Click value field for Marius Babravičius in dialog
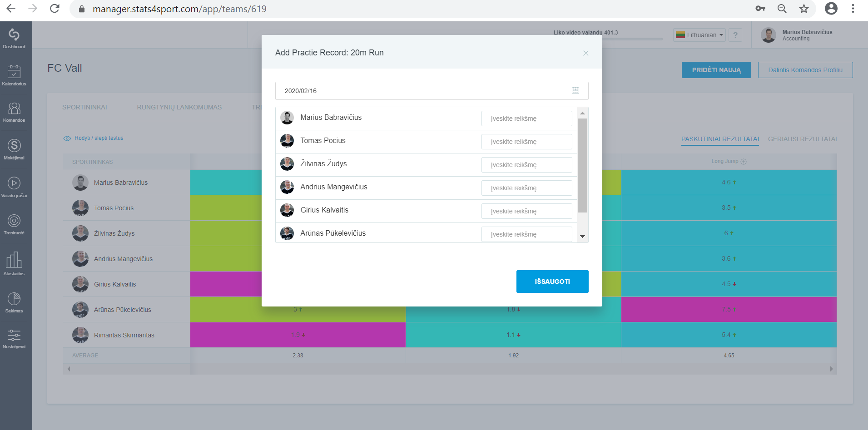This screenshot has width=868, height=430. pos(526,119)
